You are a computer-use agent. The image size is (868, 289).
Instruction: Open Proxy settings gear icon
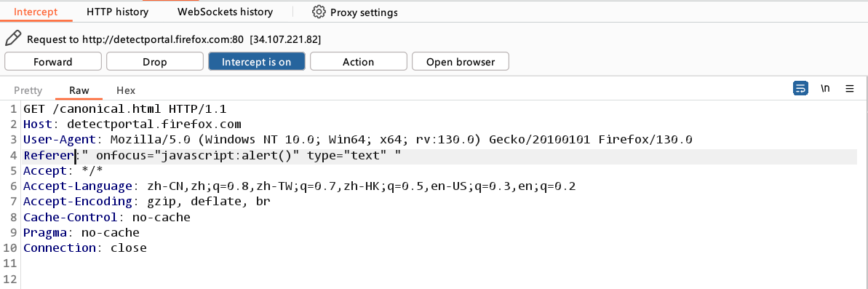(318, 12)
